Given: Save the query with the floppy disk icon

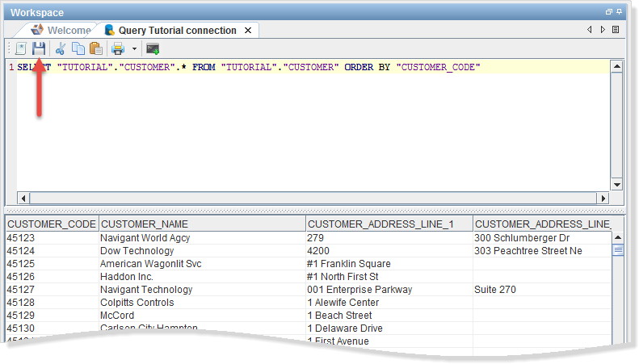Looking at the screenshot, I should 39,48.
